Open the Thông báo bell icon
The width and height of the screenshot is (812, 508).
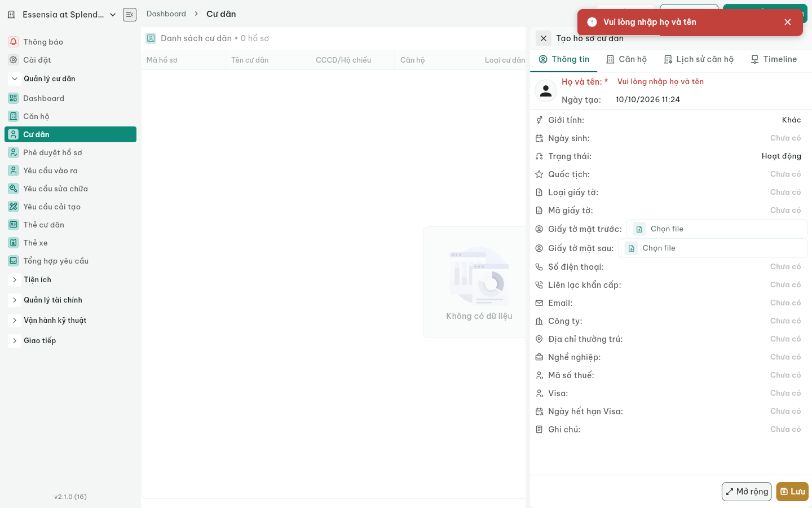tap(14, 42)
